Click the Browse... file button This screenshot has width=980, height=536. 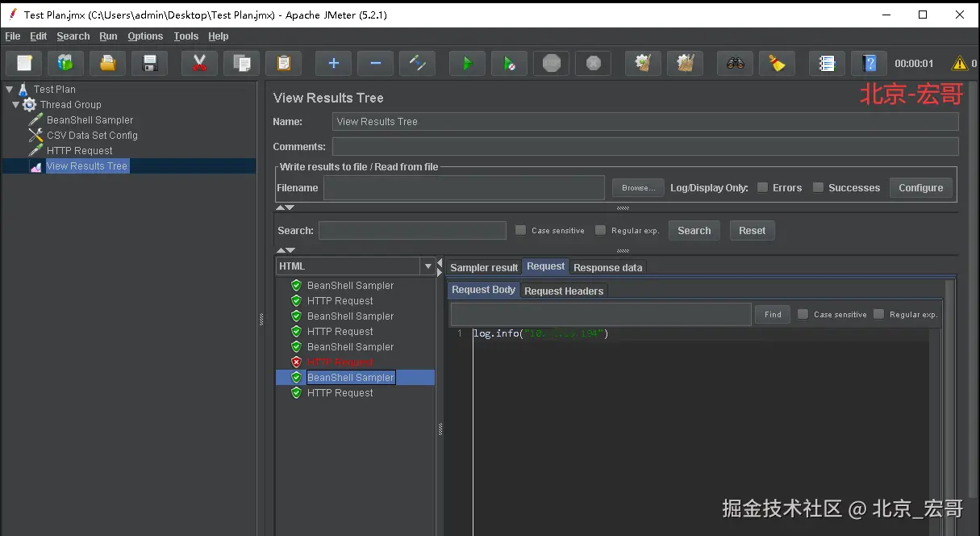[638, 187]
